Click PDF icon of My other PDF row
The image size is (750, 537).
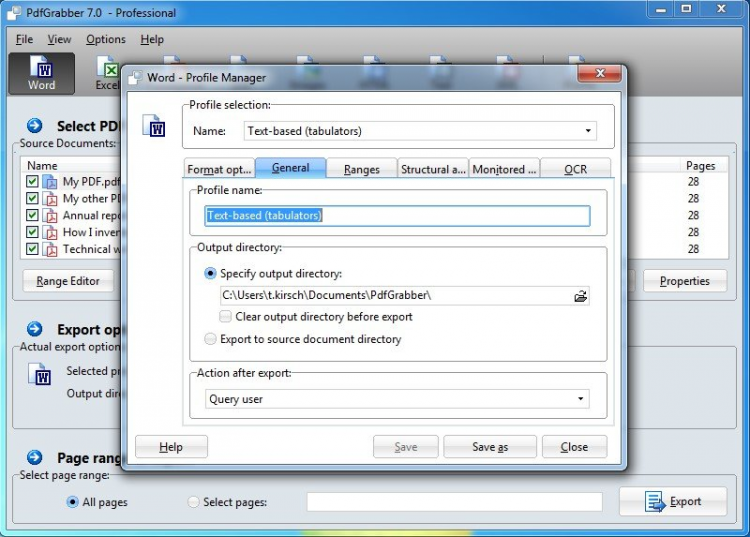point(50,198)
